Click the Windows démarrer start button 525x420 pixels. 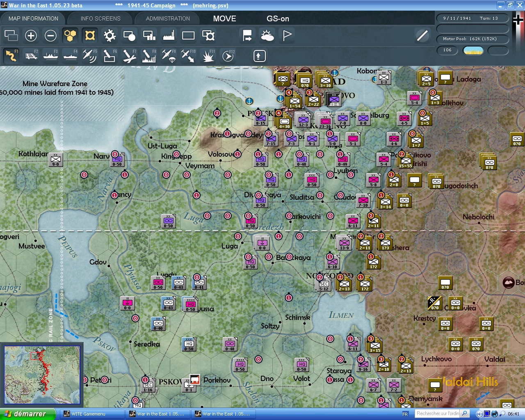pos(27,414)
